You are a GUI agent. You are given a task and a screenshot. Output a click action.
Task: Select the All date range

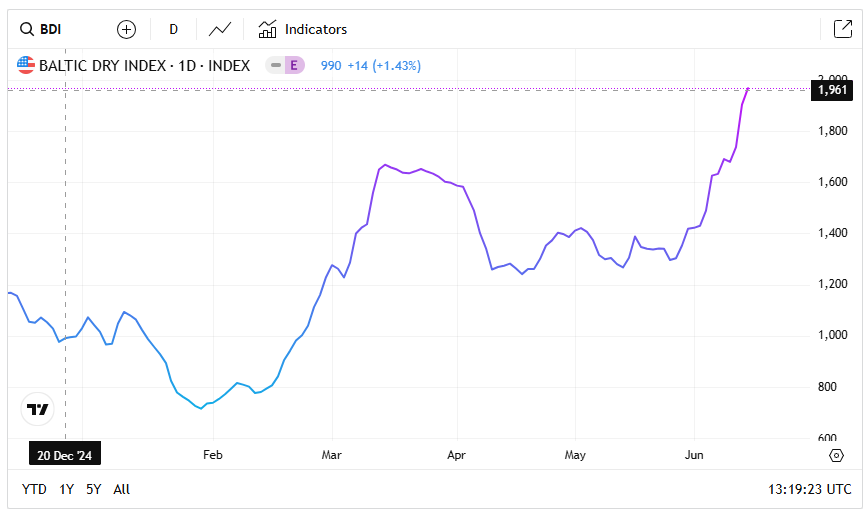click(121, 489)
